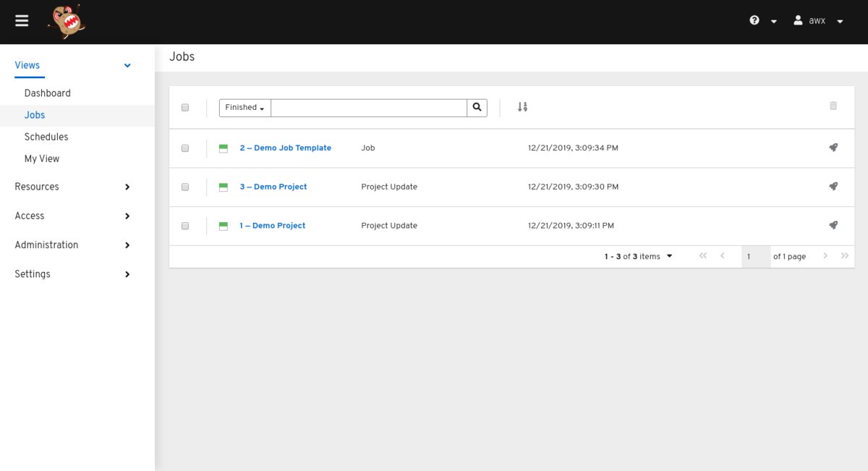This screenshot has height=471, width=868.
Task: Open the items per page dropdown
Action: click(x=670, y=256)
